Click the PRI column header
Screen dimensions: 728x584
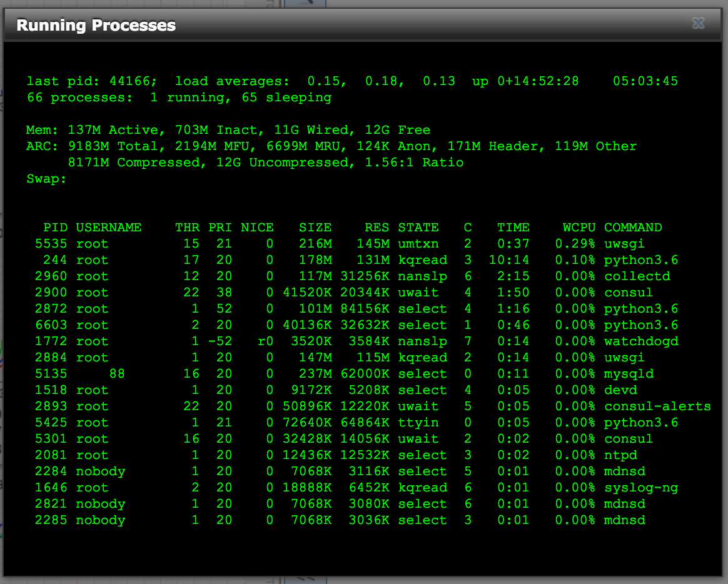[220, 228]
